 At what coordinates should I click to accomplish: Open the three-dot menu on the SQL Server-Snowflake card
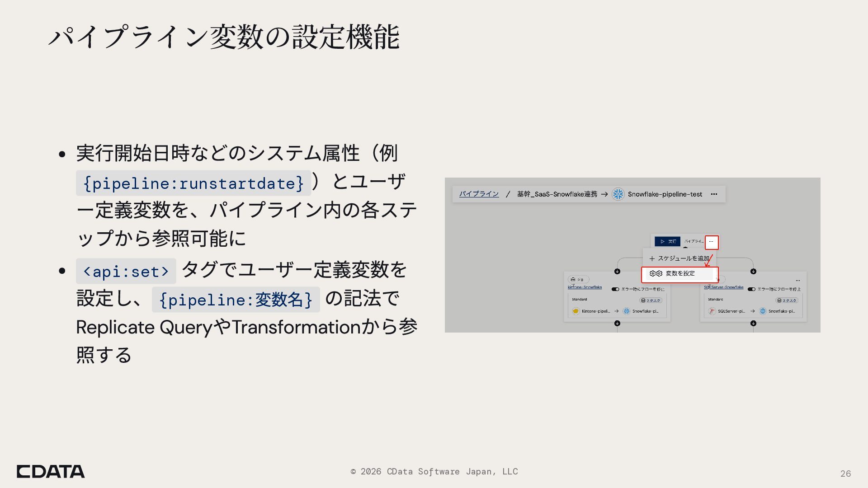click(797, 280)
